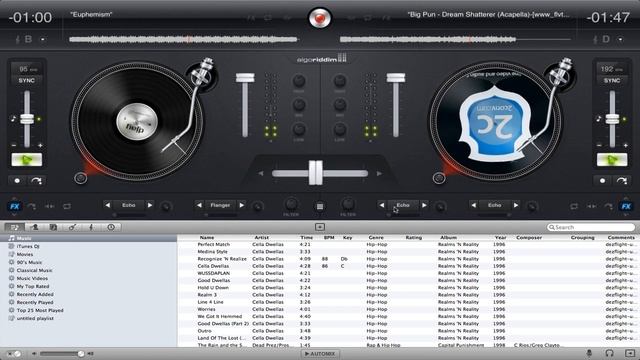The image size is (640, 360).
Task: Select previous effect on left deck Echo selector
Action: [108, 205]
